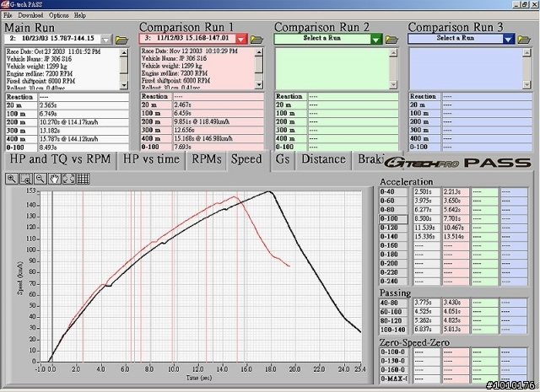Switch to the Distance tab

coord(323,159)
